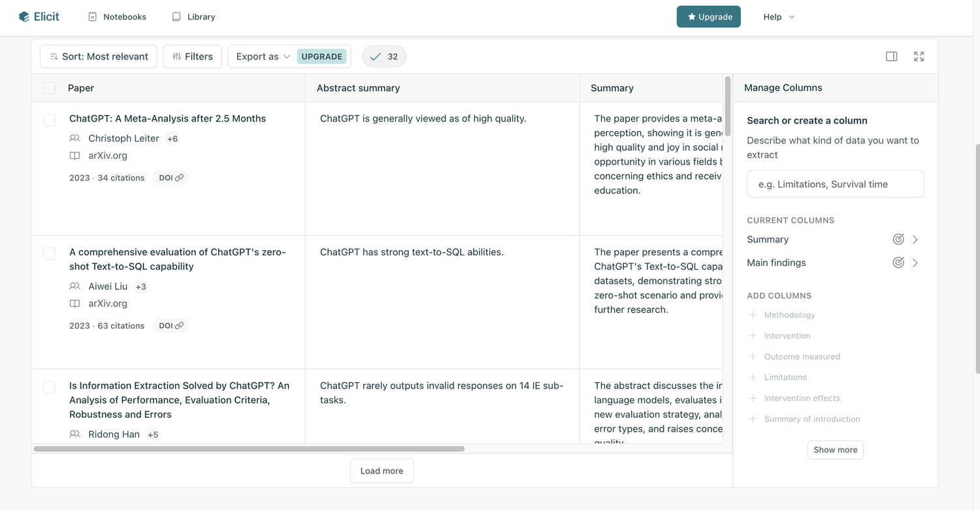Add the Intervention effects column plus icon
The image size is (980, 510).
(x=753, y=398)
